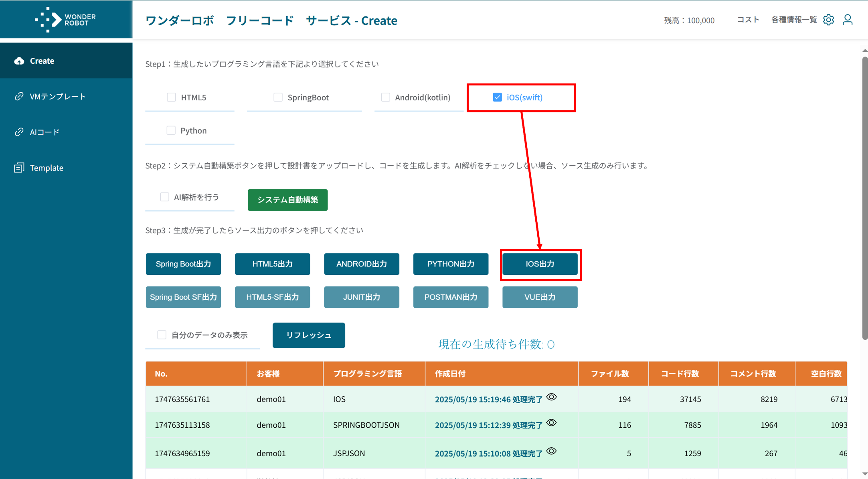The image size is (868, 479).
Task: Click the code line count 37145
Action: [690, 399]
